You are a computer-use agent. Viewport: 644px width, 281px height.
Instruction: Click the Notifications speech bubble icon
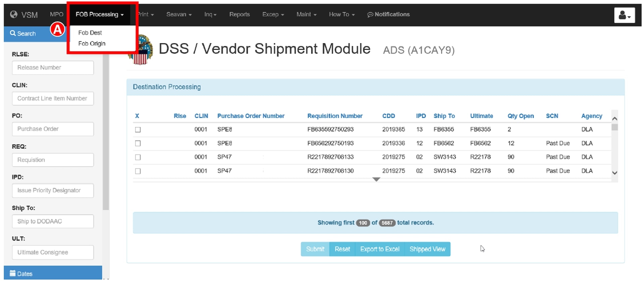pos(370,14)
